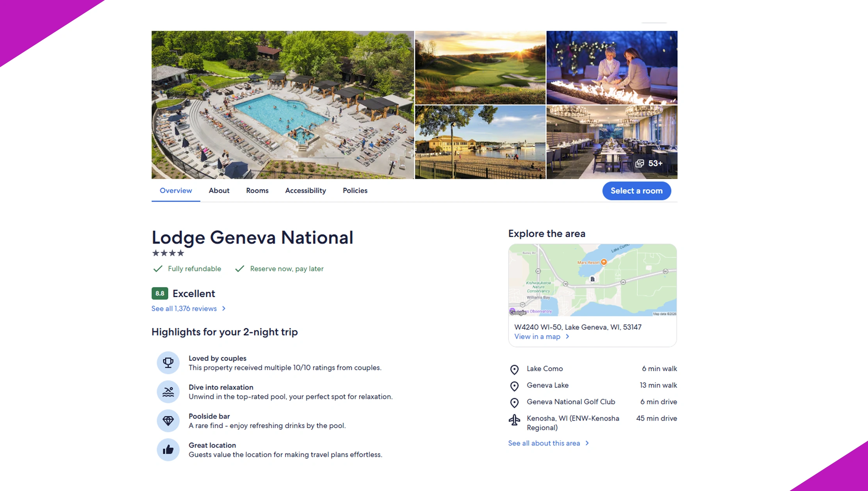
Task: Click the swimmer icon beside Dive into relaxation
Action: tap(168, 391)
